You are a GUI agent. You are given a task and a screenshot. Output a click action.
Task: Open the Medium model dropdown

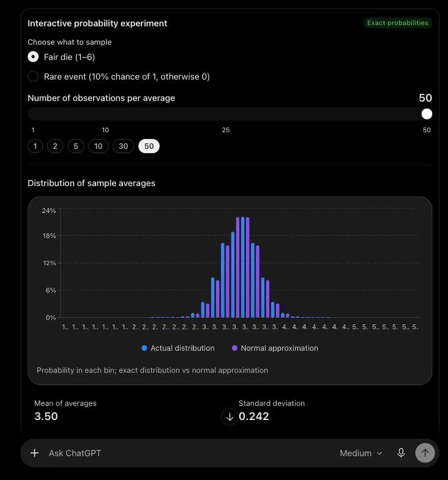tap(361, 453)
